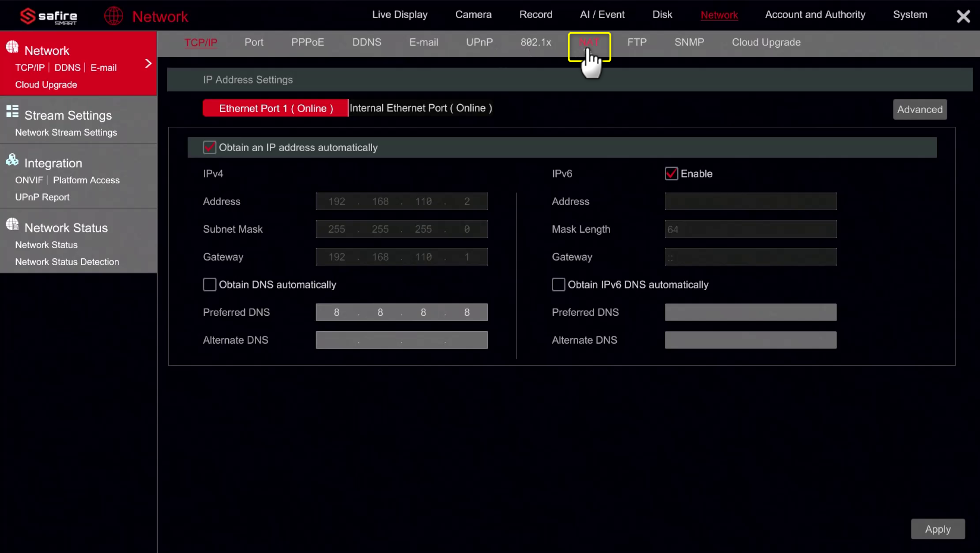The height and width of the screenshot is (553, 980).
Task: Click the Preferred DNS IPv4 field
Action: click(x=401, y=312)
